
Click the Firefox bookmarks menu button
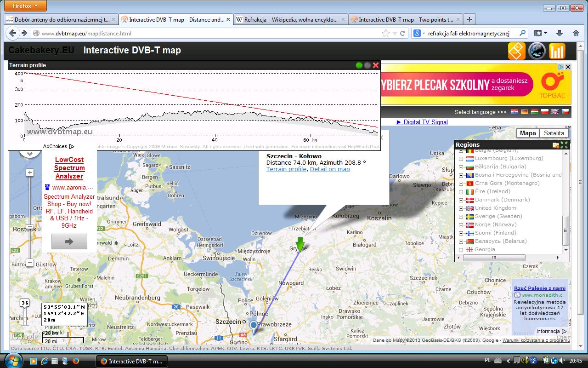[541, 33]
